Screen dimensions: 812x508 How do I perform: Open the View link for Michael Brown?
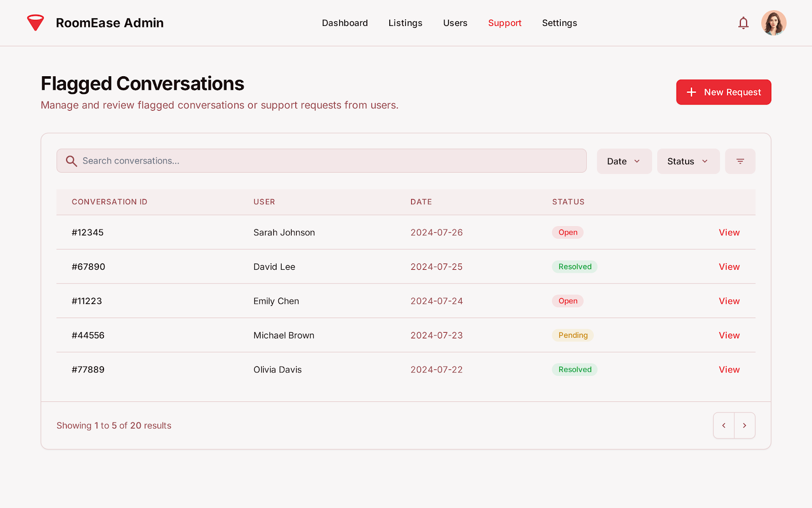(729, 335)
